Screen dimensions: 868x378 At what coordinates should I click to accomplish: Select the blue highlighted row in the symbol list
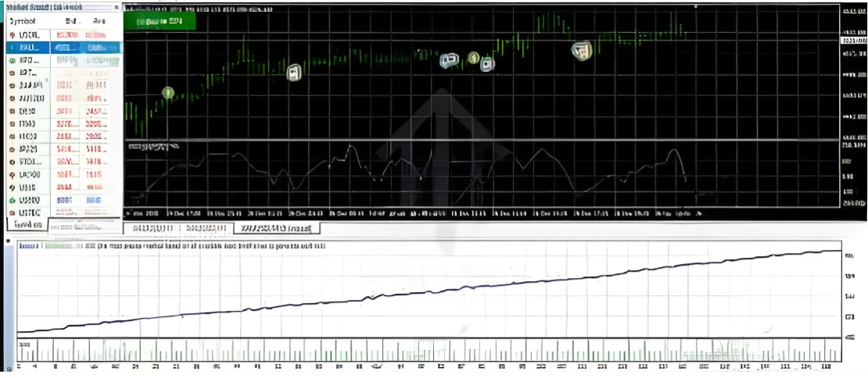tap(65, 48)
